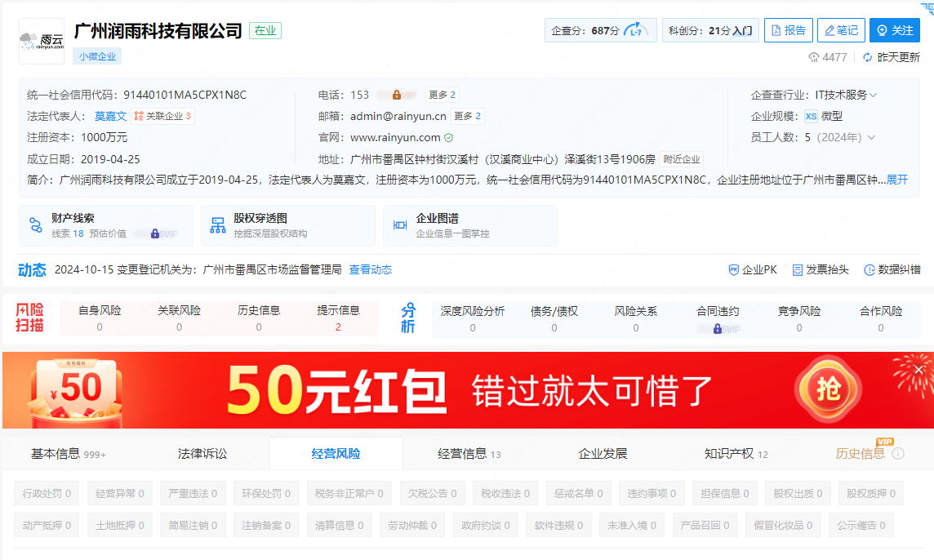Open the 财产线索 card

pos(106,226)
